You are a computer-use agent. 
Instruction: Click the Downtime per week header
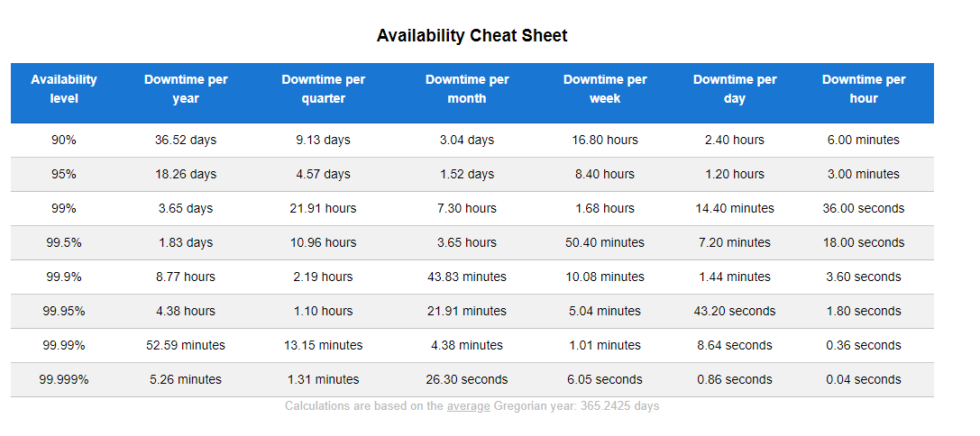(x=605, y=89)
